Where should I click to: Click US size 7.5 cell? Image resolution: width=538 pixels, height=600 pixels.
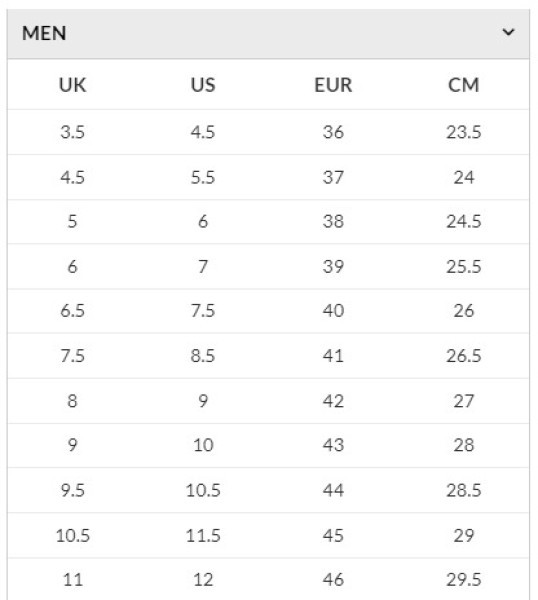tap(203, 311)
